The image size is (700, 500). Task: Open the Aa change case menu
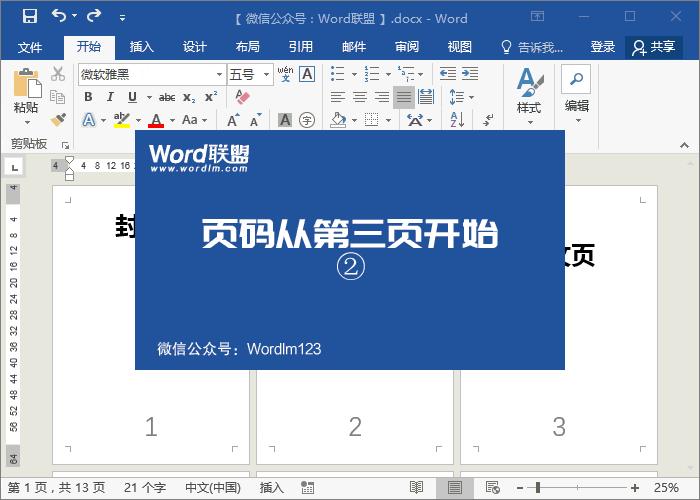point(195,120)
